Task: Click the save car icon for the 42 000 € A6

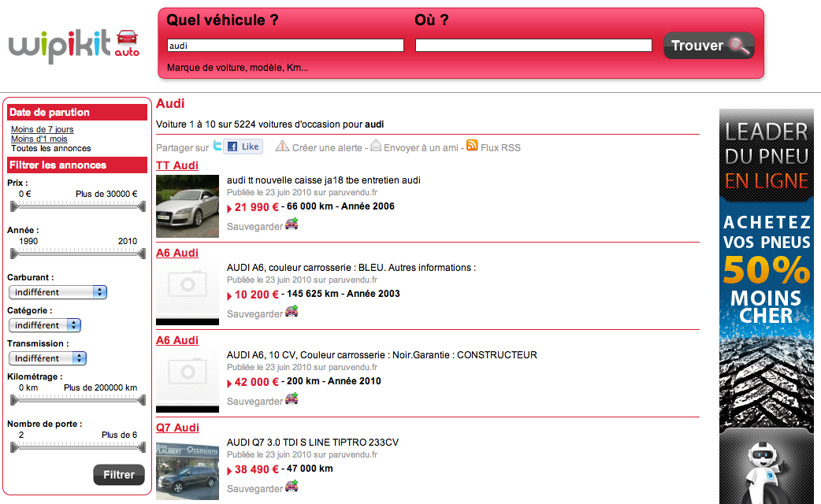Action: (292, 399)
